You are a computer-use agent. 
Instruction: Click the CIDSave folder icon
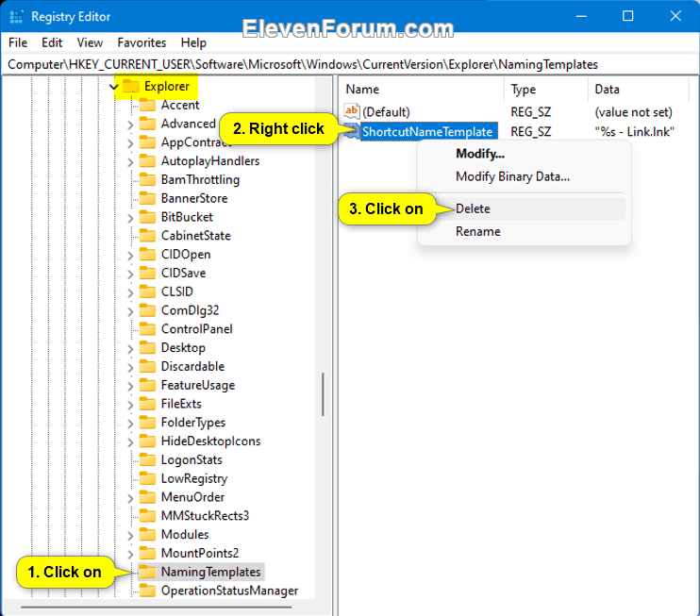(147, 274)
